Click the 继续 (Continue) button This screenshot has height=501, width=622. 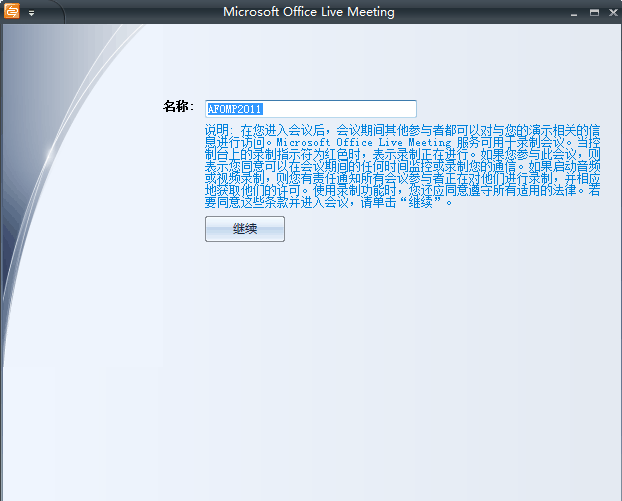coord(245,229)
